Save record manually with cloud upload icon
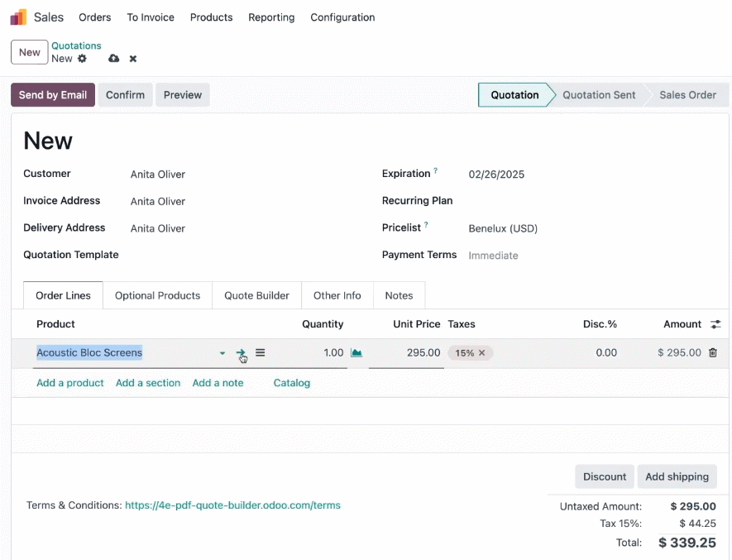 click(x=113, y=59)
